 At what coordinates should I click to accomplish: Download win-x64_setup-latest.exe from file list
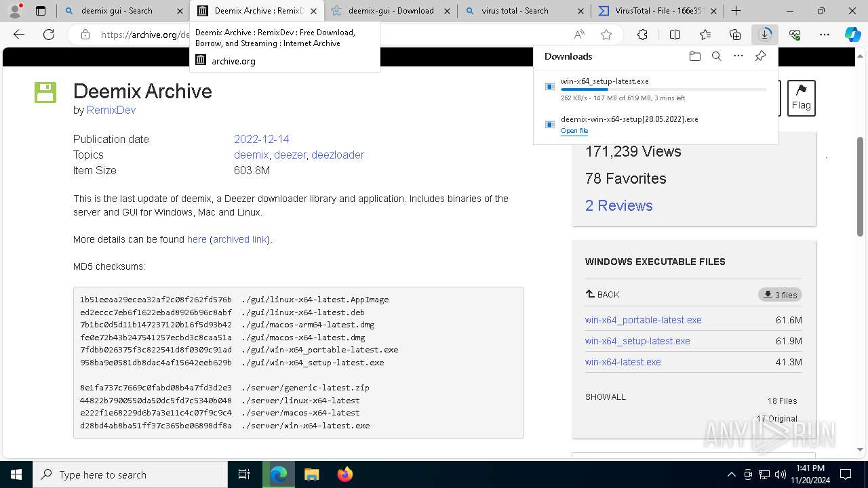637,341
